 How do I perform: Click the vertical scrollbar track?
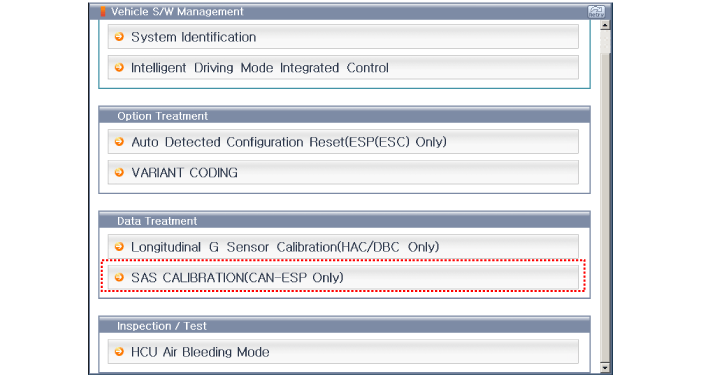pyautogui.click(x=604, y=208)
